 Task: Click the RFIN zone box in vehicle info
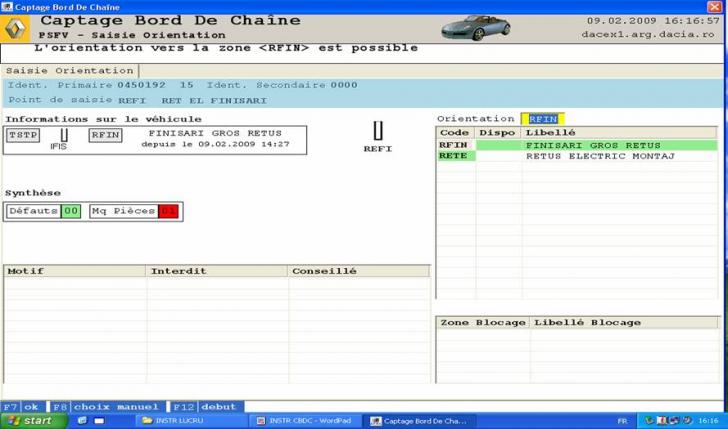(x=105, y=135)
